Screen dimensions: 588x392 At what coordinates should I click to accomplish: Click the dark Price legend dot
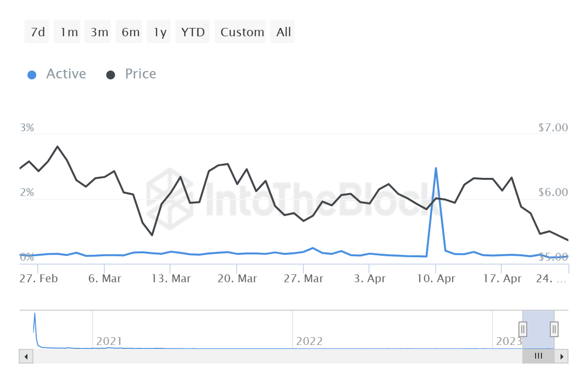111,75
